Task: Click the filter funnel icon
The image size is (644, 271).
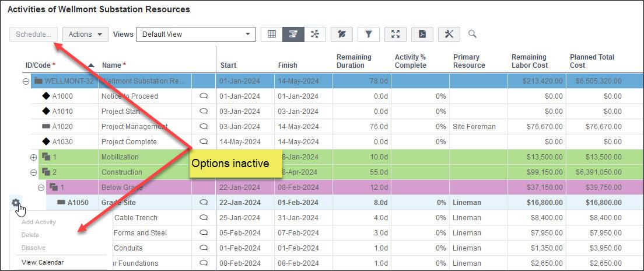Action: (x=368, y=34)
